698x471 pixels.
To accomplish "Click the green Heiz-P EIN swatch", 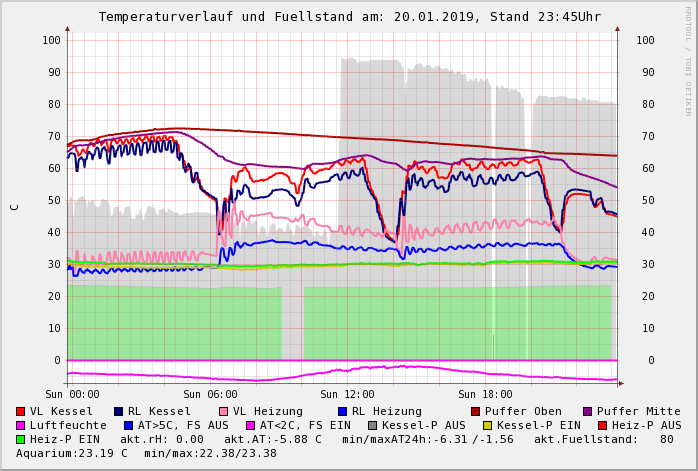I will point(20,439).
